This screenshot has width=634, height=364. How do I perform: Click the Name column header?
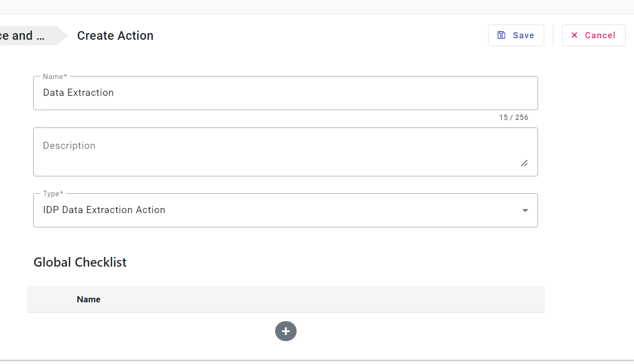(x=88, y=299)
